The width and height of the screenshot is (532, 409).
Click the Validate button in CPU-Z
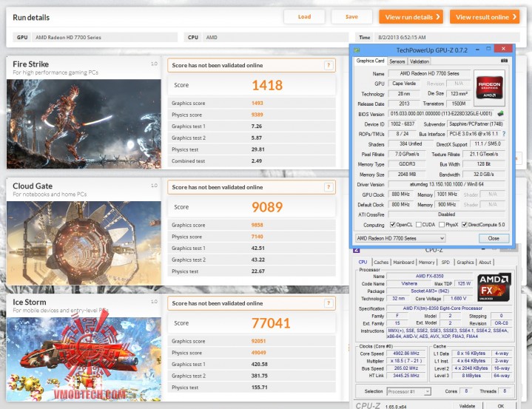tap(467, 405)
